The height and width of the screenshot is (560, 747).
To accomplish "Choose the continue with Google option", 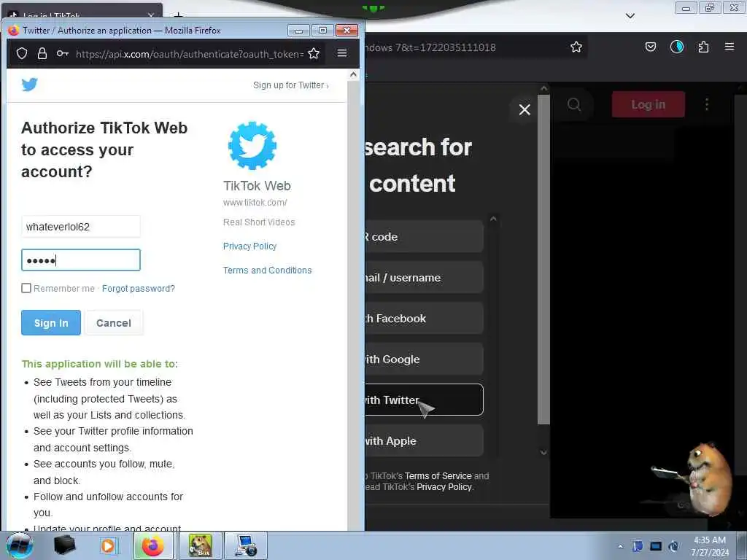I will 425,359.
